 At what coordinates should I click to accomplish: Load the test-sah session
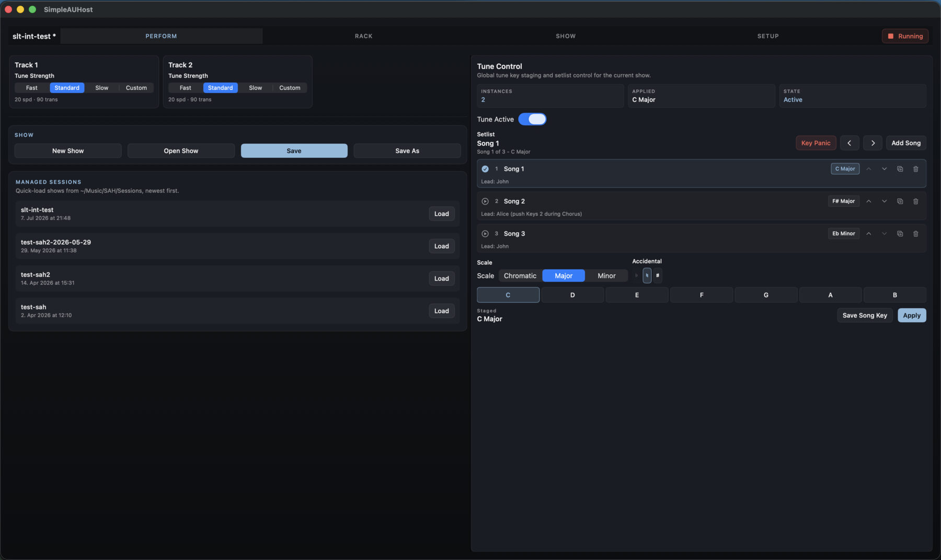(442, 311)
